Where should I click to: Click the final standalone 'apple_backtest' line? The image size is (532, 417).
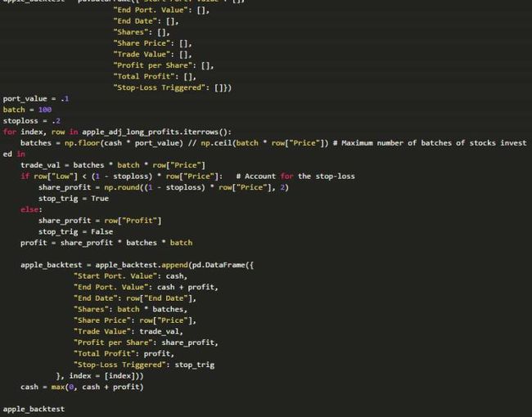(x=34, y=409)
